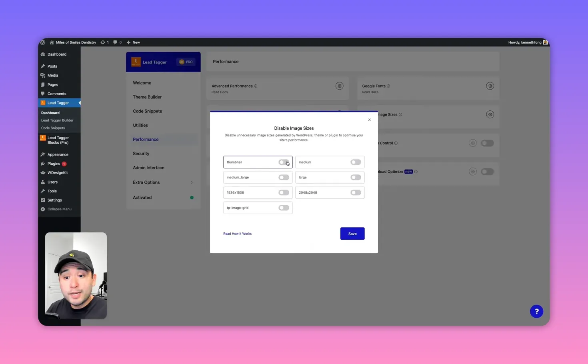The width and height of the screenshot is (588, 364).
Task: Expand the Extra Options section
Action: click(162, 182)
